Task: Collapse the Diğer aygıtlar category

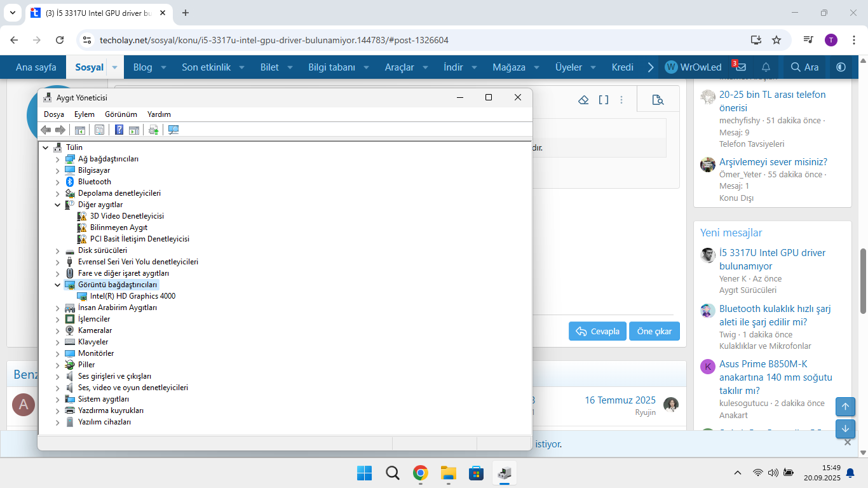Action: pyautogui.click(x=58, y=205)
